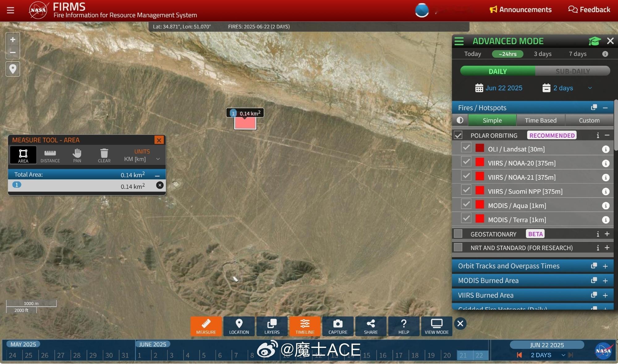Open the Help toolbar button

click(x=404, y=326)
